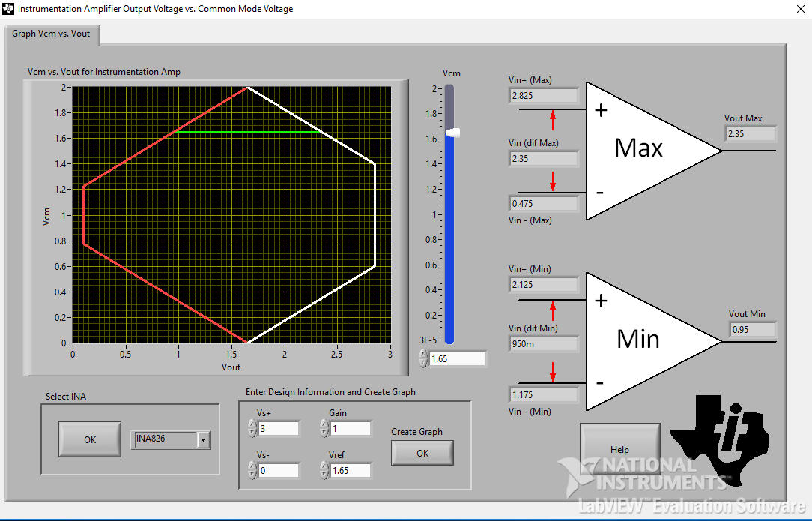
Task: Click the Vcm numeric stepper arrows
Action: pyautogui.click(x=424, y=358)
